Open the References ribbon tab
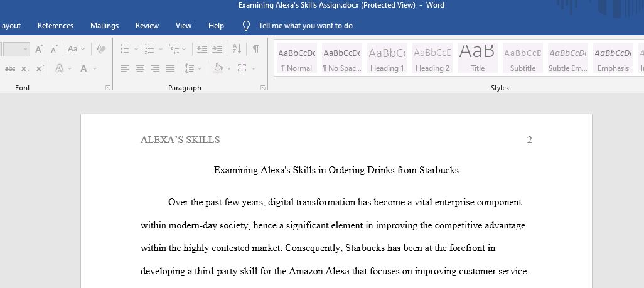The height and width of the screenshot is (288, 644). 55,26
